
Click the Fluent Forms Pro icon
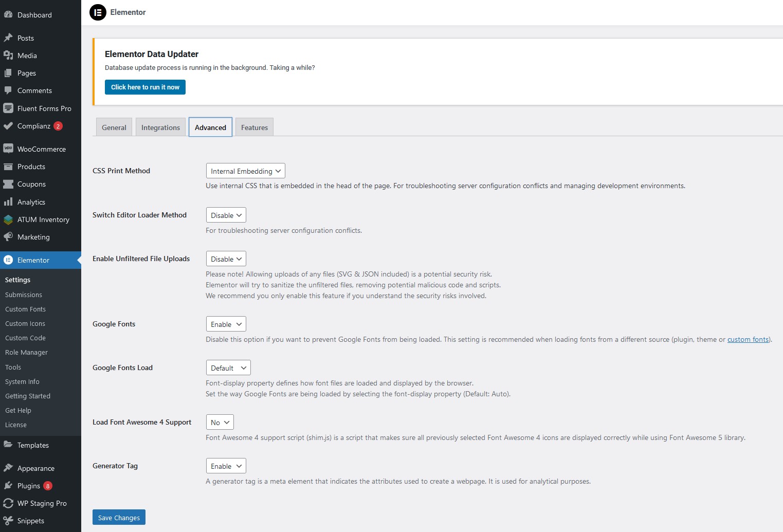pos(8,108)
